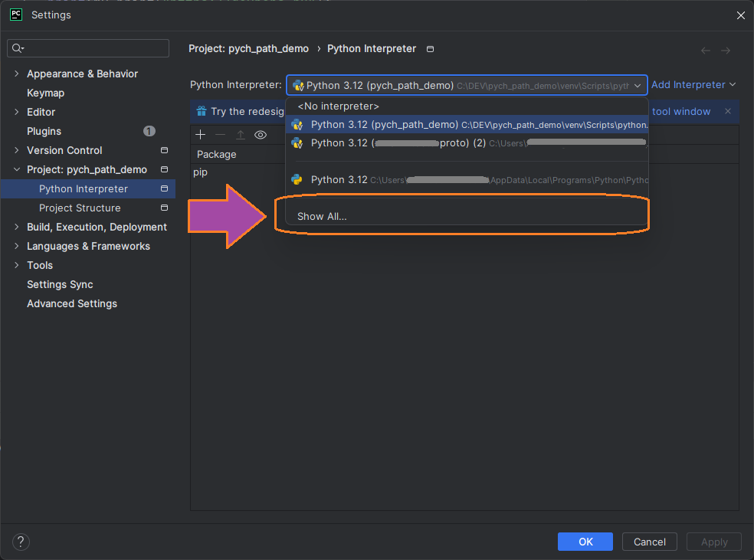754x560 pixels.
Task: Click project-level icon next to Version Control
Action: (164, 150)
